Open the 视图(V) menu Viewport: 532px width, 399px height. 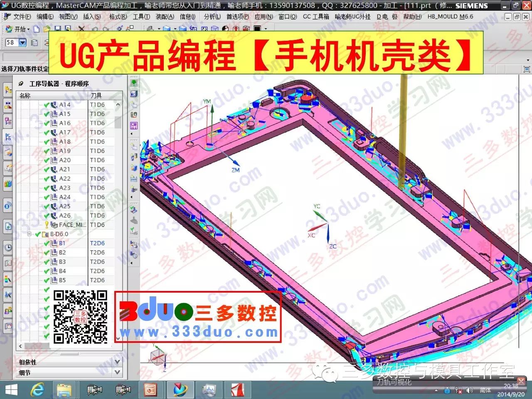pyautogui.click(x=68, y=17)
